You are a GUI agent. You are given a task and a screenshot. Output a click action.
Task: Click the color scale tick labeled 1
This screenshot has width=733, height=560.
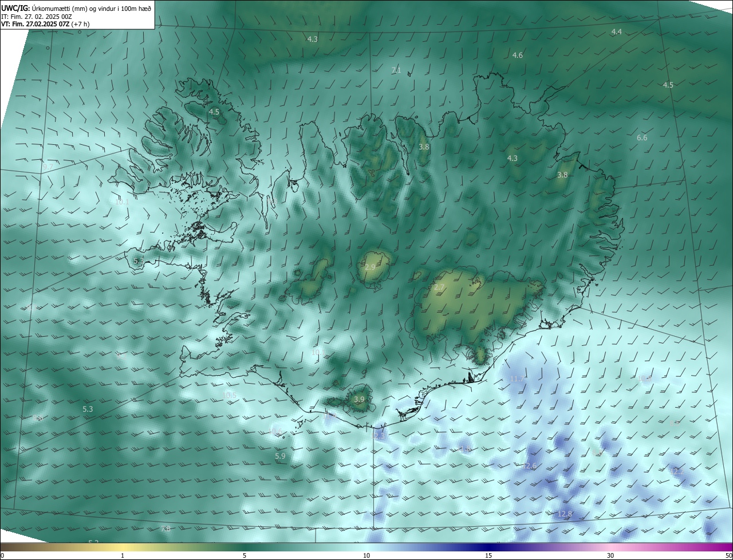point(123,555)
